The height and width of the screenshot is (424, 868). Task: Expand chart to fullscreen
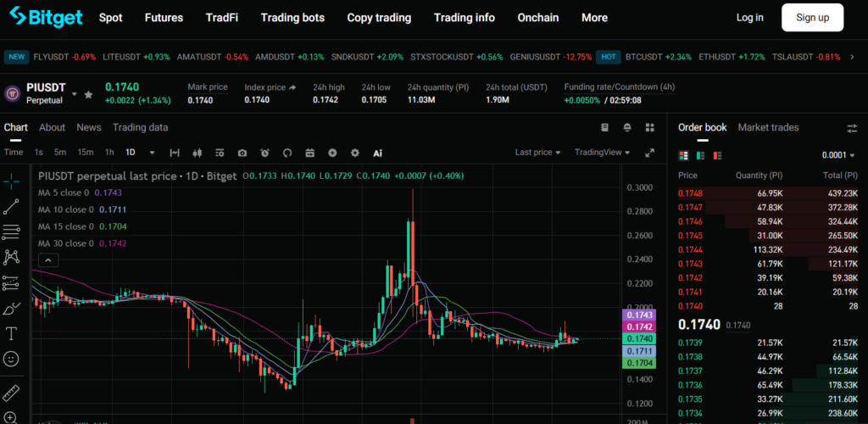point(650,153)
